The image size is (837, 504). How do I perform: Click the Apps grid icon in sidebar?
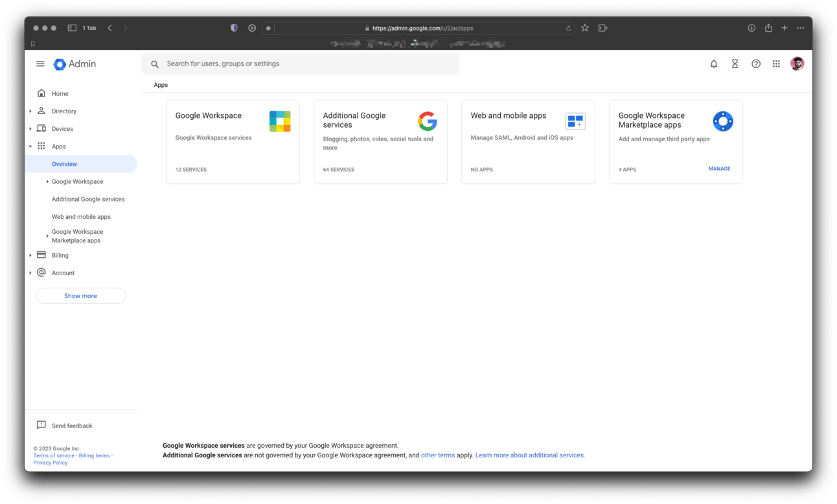tap(41, 146)
